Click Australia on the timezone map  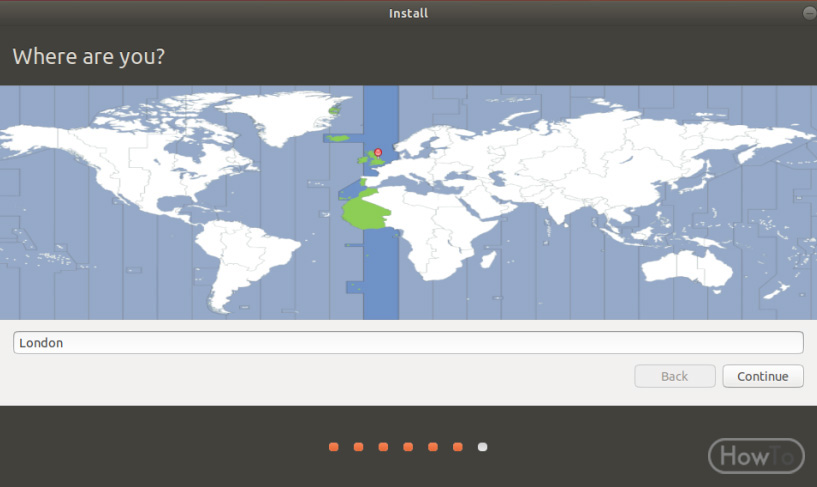point(687,268)
